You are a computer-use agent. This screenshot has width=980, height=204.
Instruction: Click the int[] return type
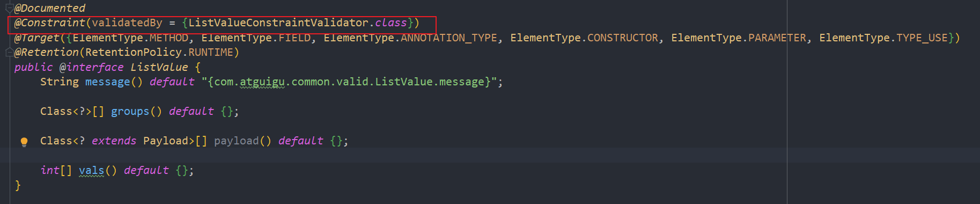(56, 170)
